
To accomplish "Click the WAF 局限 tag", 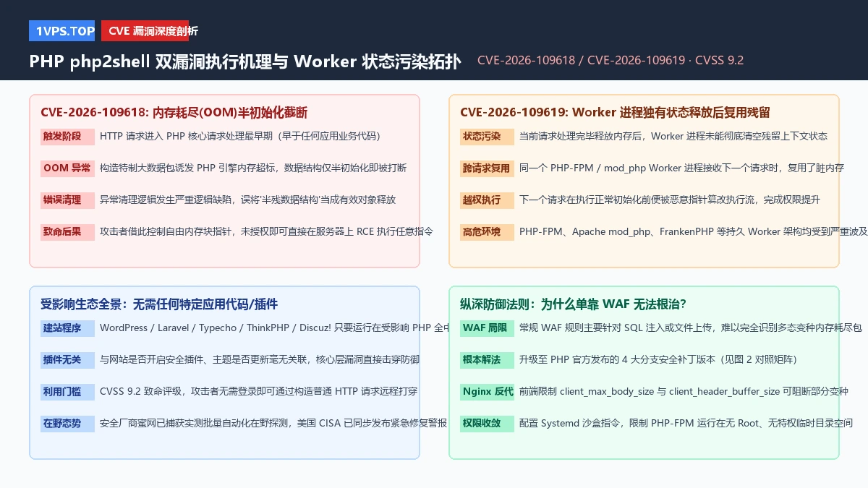I will (487, 328).
